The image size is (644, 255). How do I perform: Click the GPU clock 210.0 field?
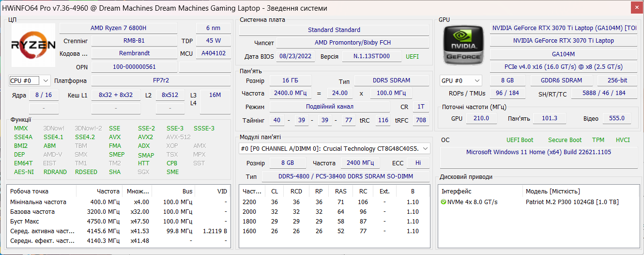[481, 118]
